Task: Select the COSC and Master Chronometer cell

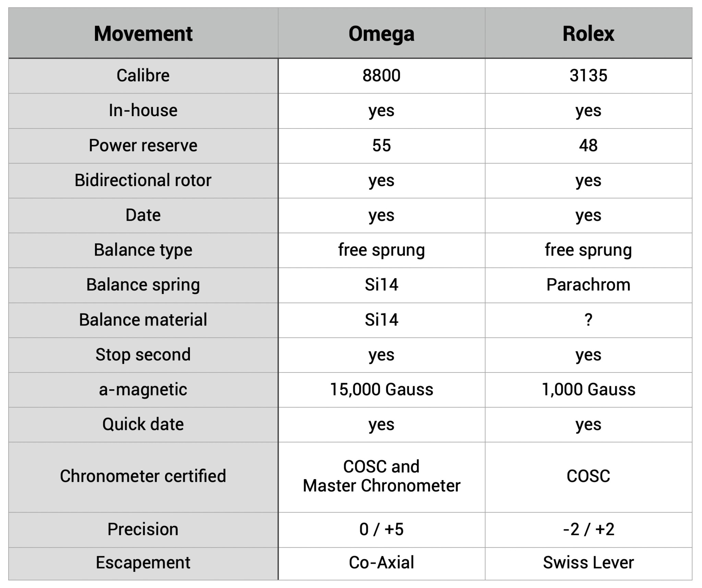Action: coord(381,476)
